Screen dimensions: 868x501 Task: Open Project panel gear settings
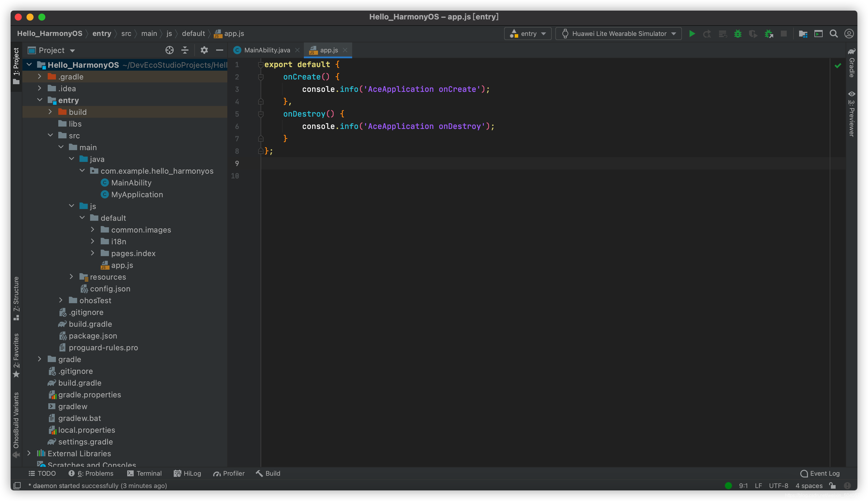[204, 50]
